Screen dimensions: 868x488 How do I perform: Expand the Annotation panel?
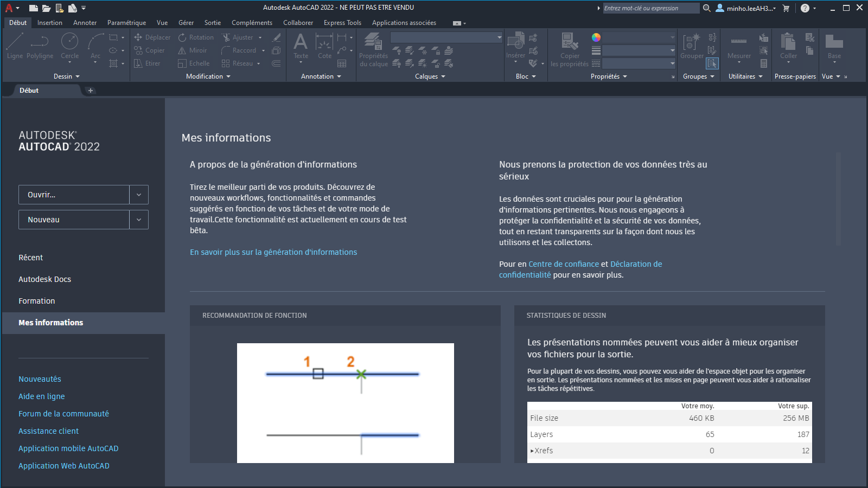321,76
